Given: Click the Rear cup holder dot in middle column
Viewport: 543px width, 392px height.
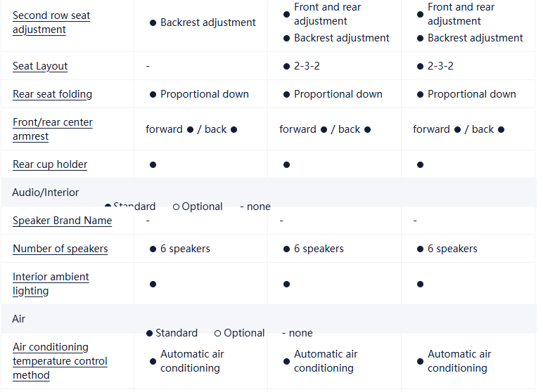Looking at the screenshot, I should [286, 164].
